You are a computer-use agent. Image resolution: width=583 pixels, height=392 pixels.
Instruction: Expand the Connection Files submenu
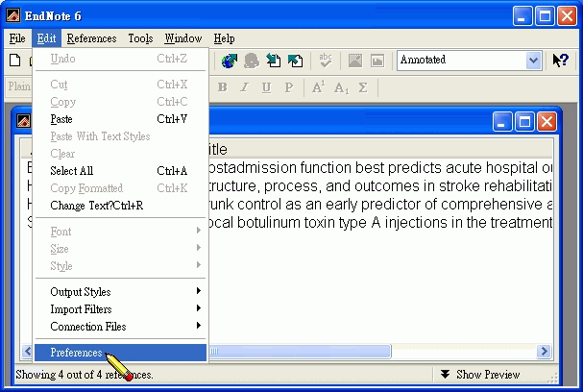(120, 326)
